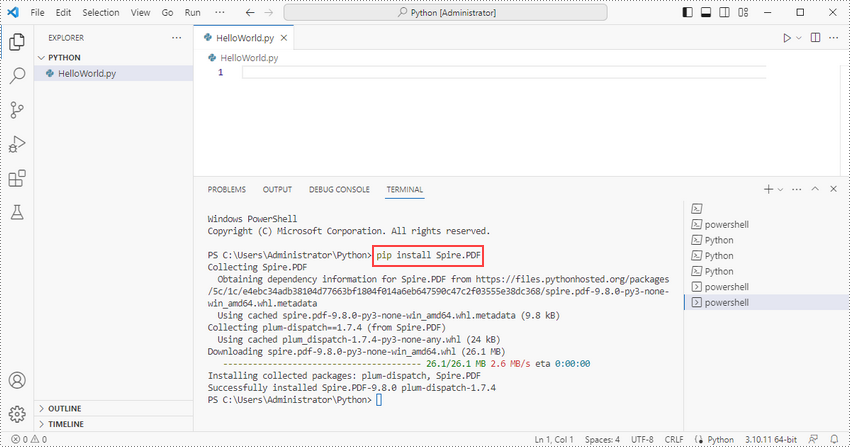Open the feedback icon in status bar
Screen dimensions: 850x447
coord(813,439)
